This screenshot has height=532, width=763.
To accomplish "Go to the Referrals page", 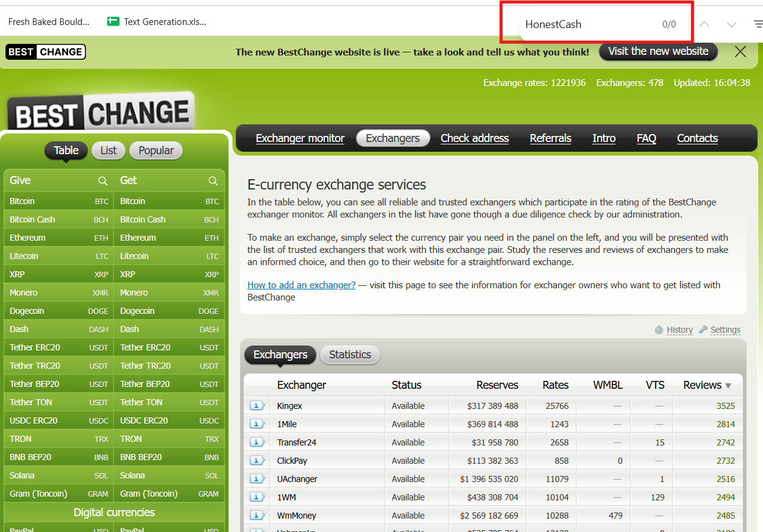I will tap(550, 138).
